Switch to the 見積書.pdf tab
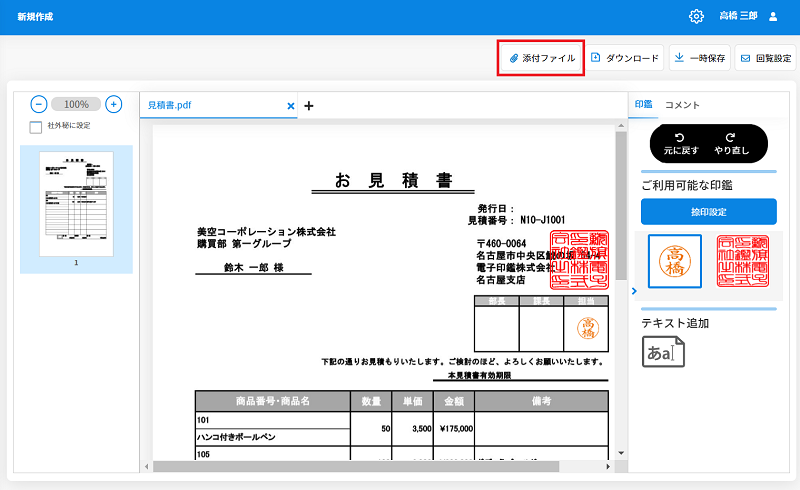 (x=169, y=105)
